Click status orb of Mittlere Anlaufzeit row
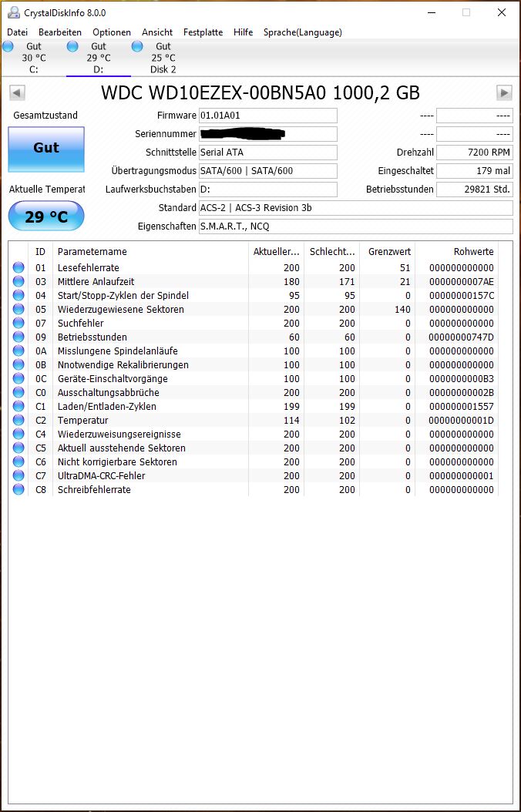521x812 pixels. (x=18, y=282)
